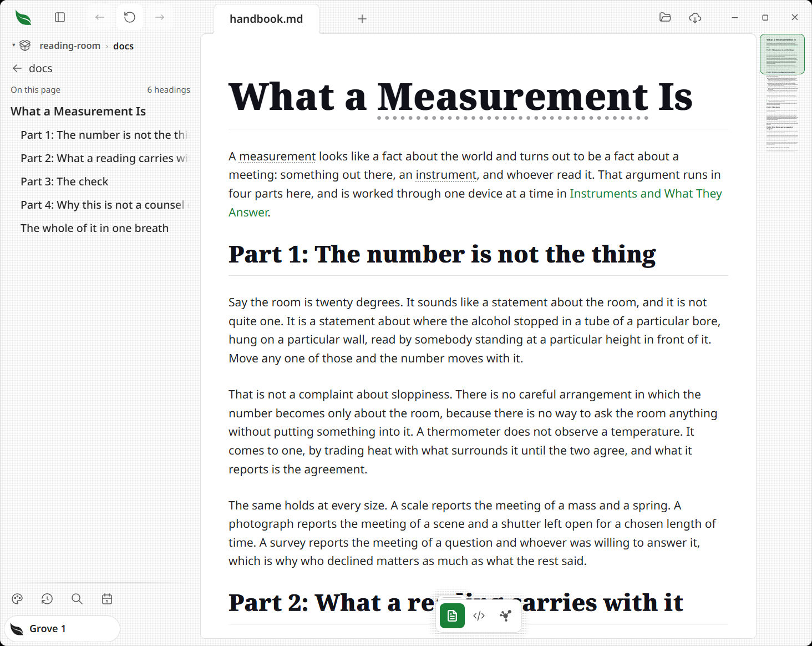Open the history clock icon

click(x=47, y=599)
